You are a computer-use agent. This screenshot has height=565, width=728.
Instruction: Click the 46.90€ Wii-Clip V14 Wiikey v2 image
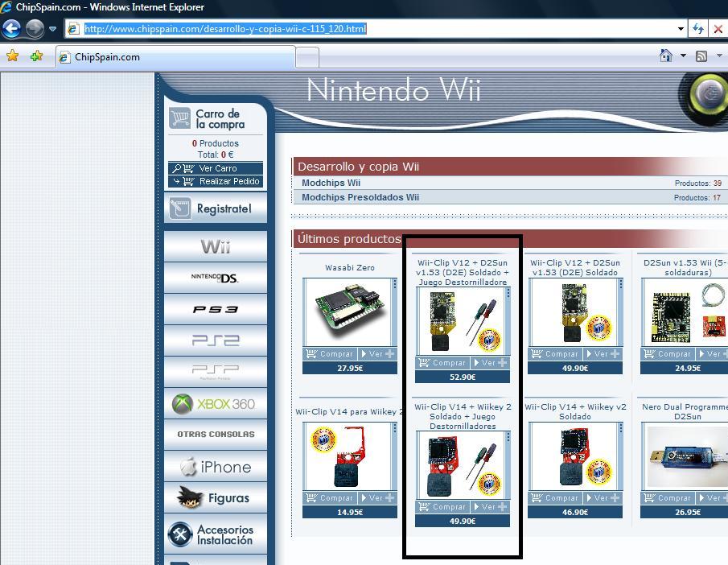coord(575,456)
